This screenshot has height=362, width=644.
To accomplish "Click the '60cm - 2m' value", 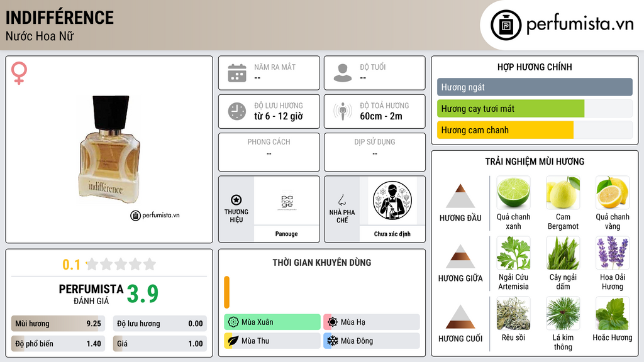I will click(381, 116).
